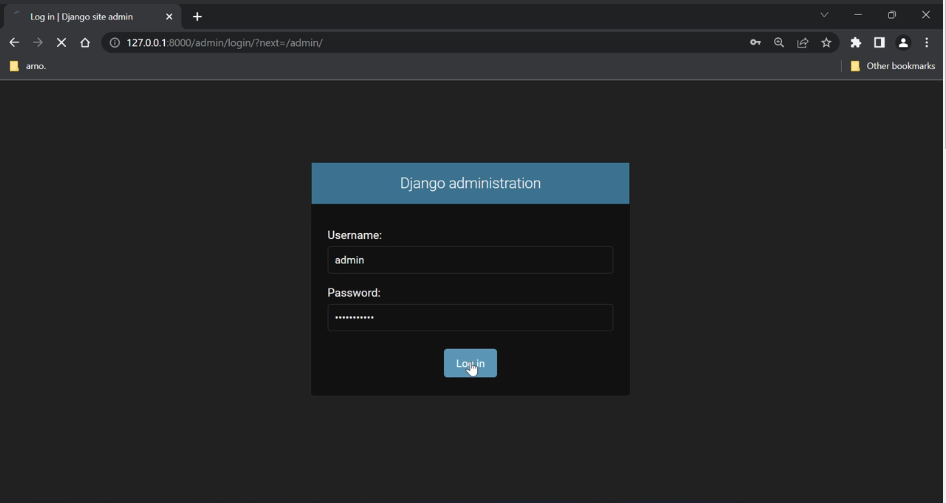The width and height of the screenshot is (946, 503).
Task: Click the Django administration header
Action: [471, 183]
